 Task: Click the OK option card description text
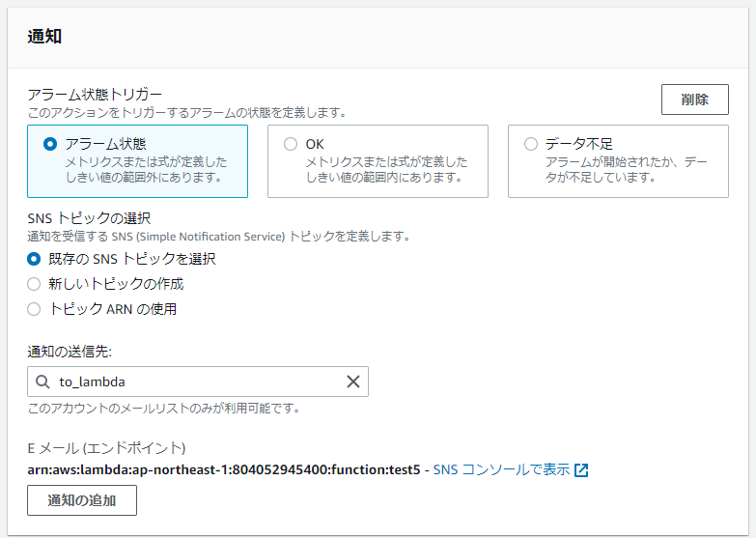pos(386,169)
